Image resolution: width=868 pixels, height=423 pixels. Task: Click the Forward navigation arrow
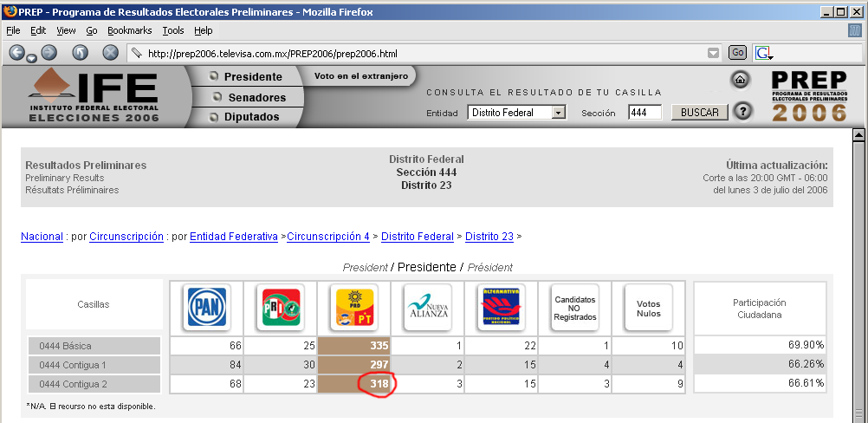tap(49, 53)
